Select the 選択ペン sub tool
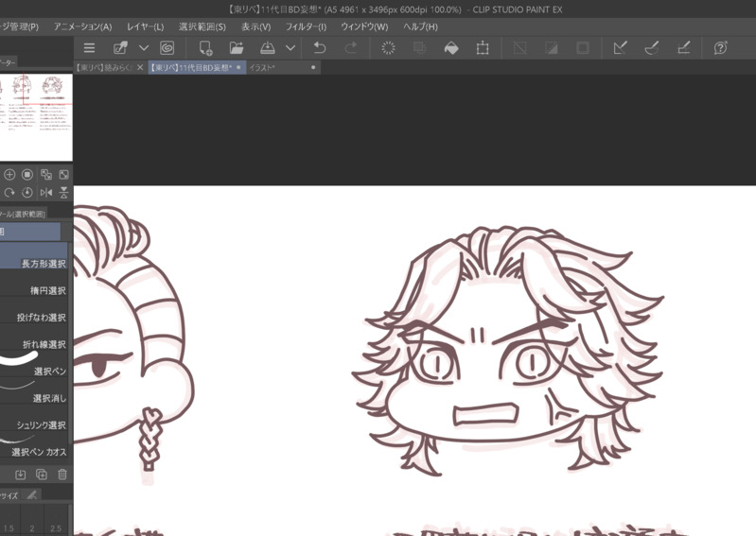The image size is (756, 536). click(x=34, y=363)
